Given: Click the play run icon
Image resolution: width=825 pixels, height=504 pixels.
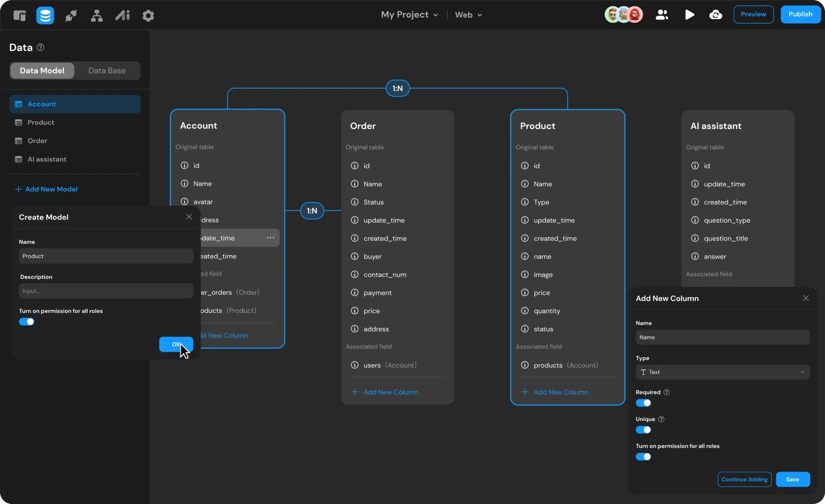Looking at the screenshot, I should (689, 15).
